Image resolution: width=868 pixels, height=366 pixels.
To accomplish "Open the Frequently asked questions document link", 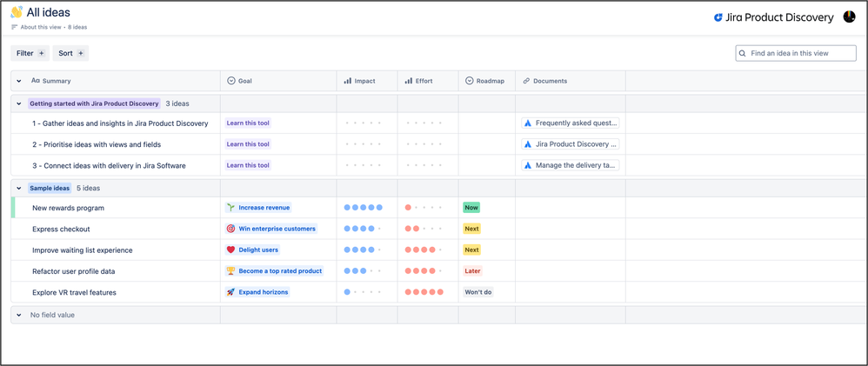I will pos(571,123).
